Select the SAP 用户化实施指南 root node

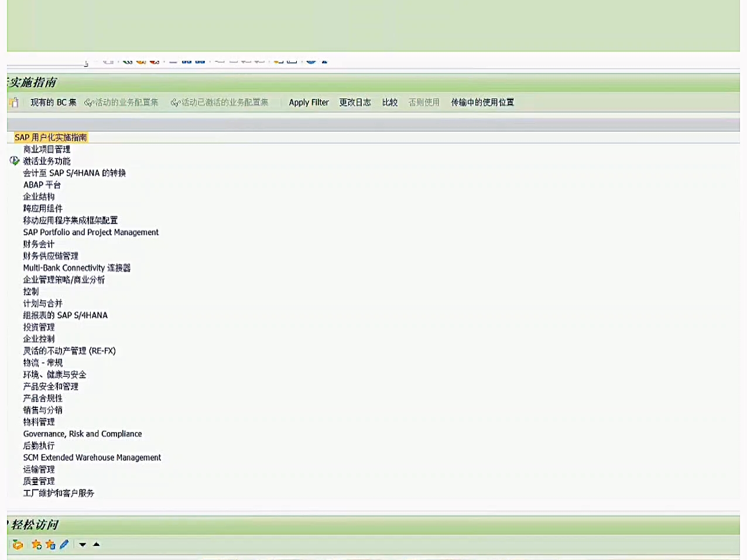51,138
